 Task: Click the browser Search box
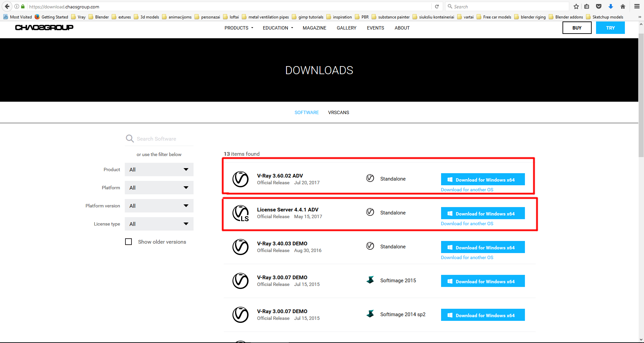click(507, 6)
